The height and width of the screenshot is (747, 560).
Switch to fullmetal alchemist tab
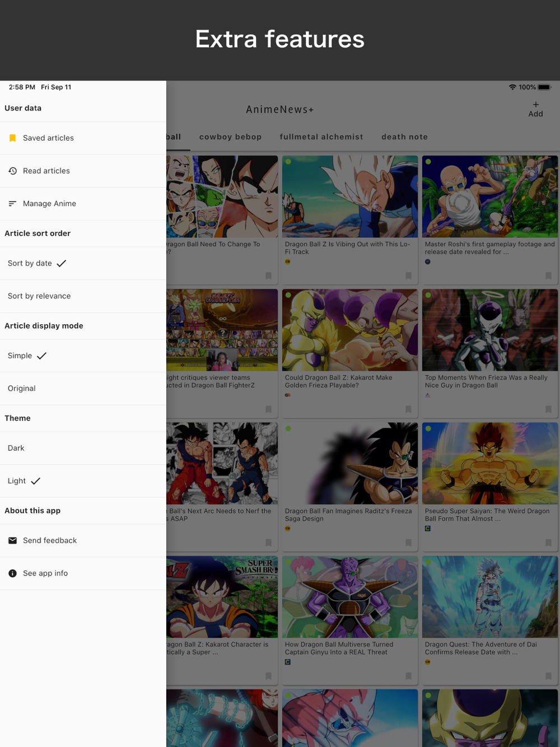pyautogui.click(x=321, y=137)
